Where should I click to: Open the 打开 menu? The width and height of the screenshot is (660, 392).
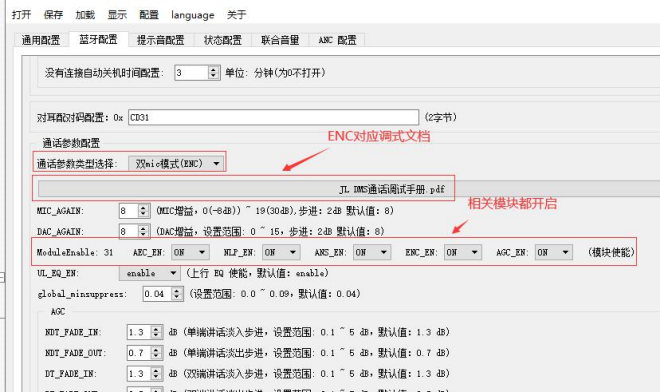tap(21, 15)
